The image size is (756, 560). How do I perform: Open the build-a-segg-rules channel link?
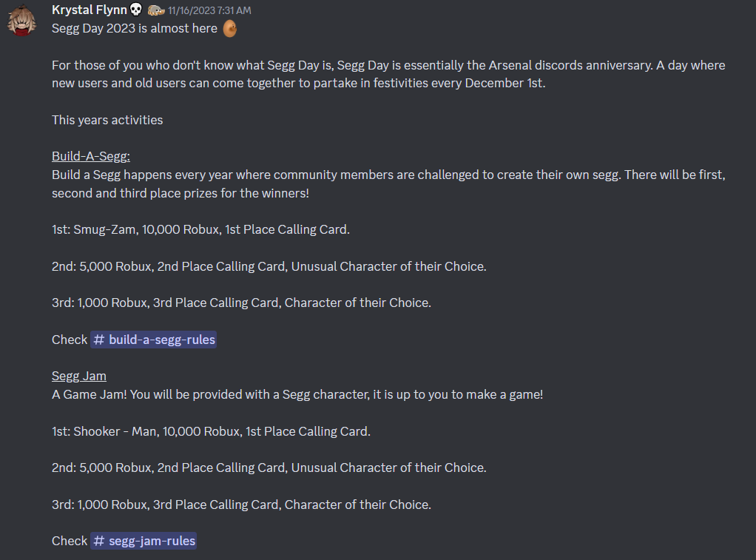(x=153, y=340)
